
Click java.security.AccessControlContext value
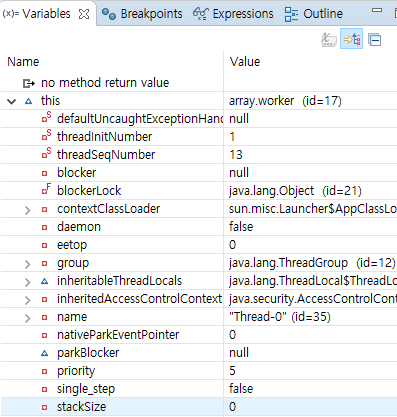point(313,299)
